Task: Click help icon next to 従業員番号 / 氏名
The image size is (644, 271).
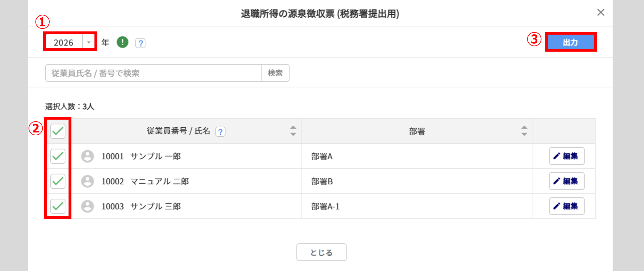Action: pos(220,131)
